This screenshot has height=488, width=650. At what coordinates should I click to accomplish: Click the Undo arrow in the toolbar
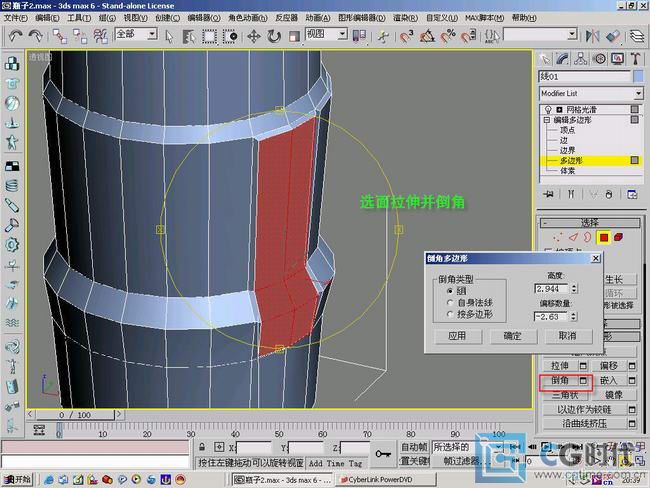pyautogui.click(x=15, y=36)
